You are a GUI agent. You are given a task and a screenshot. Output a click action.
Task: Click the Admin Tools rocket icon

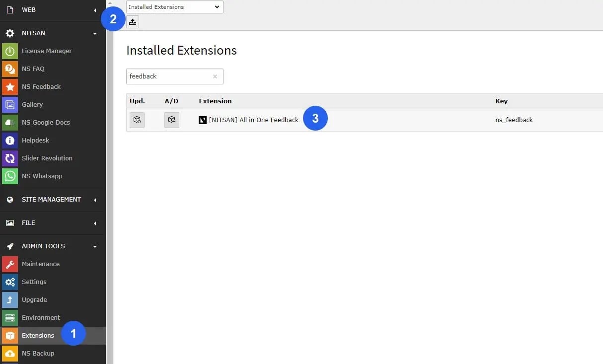[10, 246]
